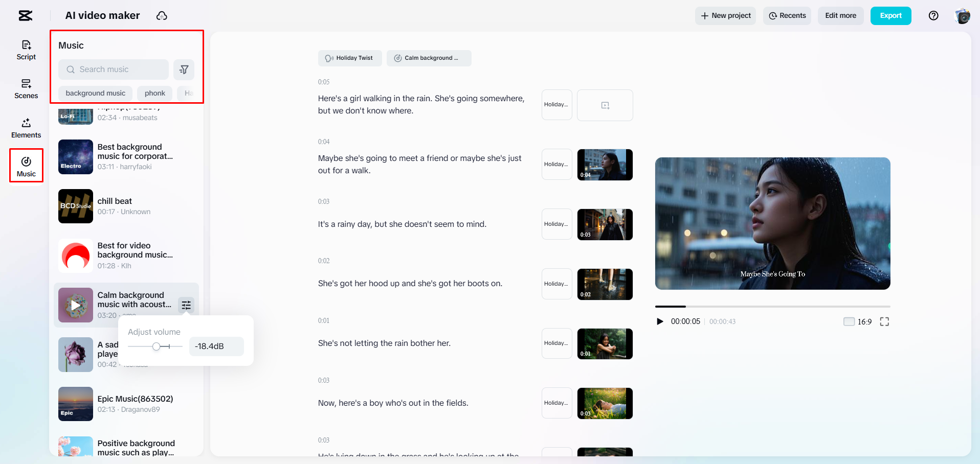Click the rose cover of the 'A sad' track
Screen dimensions: 980x464
coord(76,355)
